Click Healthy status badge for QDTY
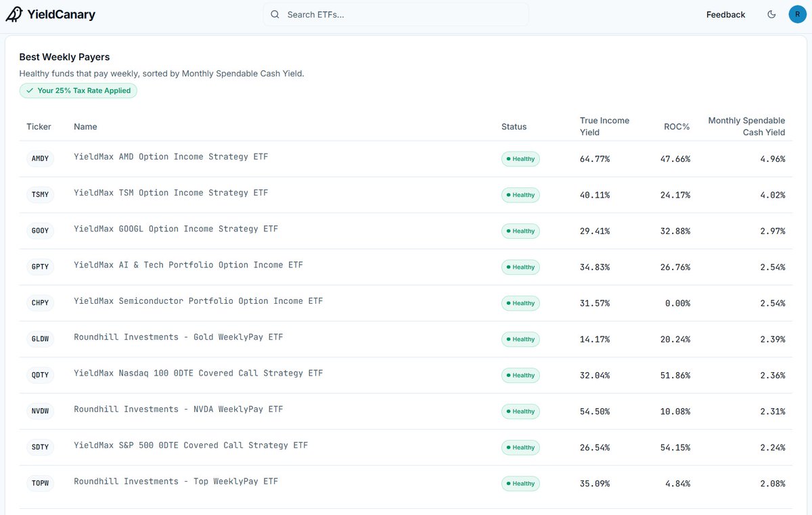This screenshot has width=812, height=515. pos(520,375)
